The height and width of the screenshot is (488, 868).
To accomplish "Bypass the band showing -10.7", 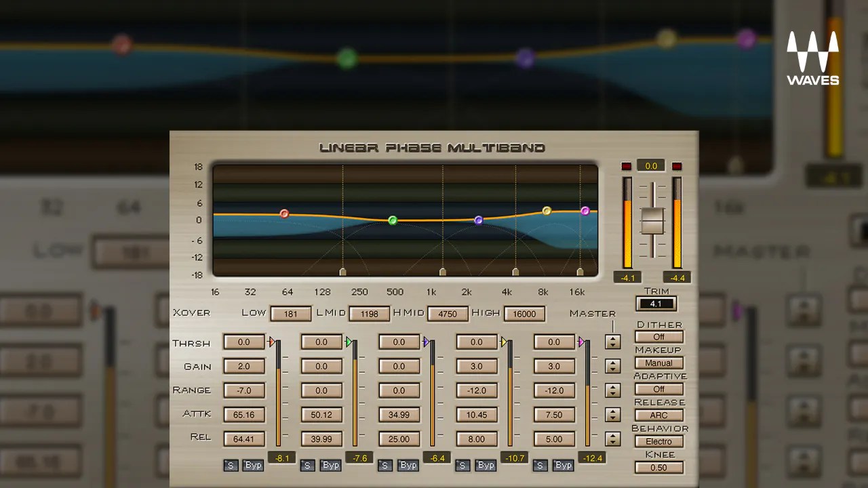I will click(485, 465).
